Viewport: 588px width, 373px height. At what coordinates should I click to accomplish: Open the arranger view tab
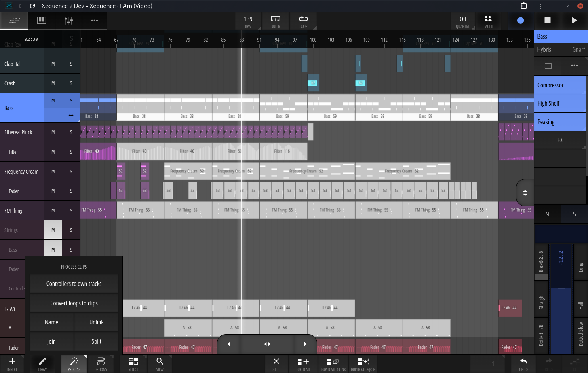click(15, 21)
